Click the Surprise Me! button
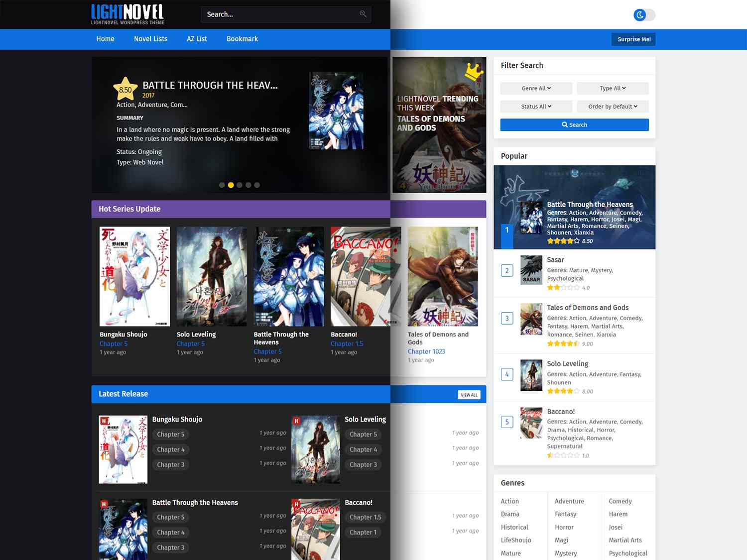Screen dimensions: 747x560 click(x=633, y=39)
